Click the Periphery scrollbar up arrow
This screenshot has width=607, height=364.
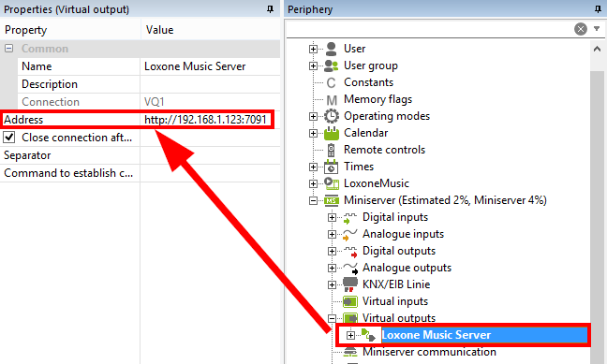coord(597,50)
